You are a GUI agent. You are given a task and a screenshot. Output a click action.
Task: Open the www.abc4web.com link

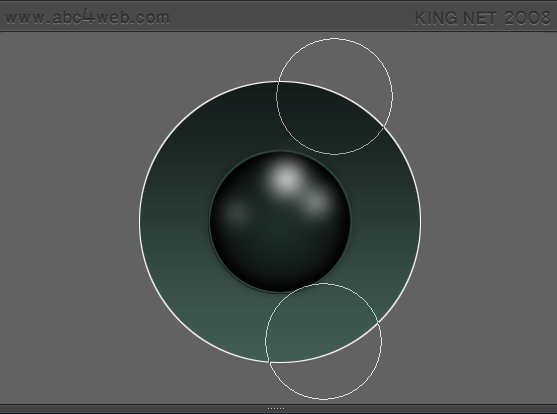87,17
